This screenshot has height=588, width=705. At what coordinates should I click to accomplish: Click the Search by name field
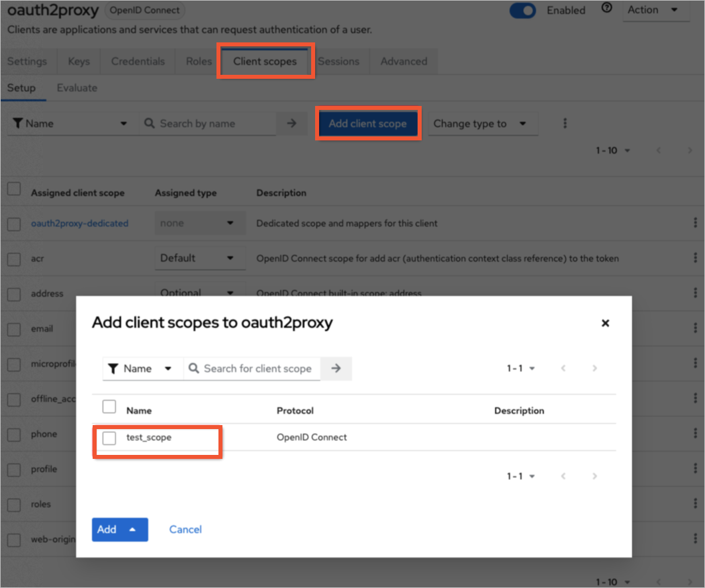click(x=209, y=123)
